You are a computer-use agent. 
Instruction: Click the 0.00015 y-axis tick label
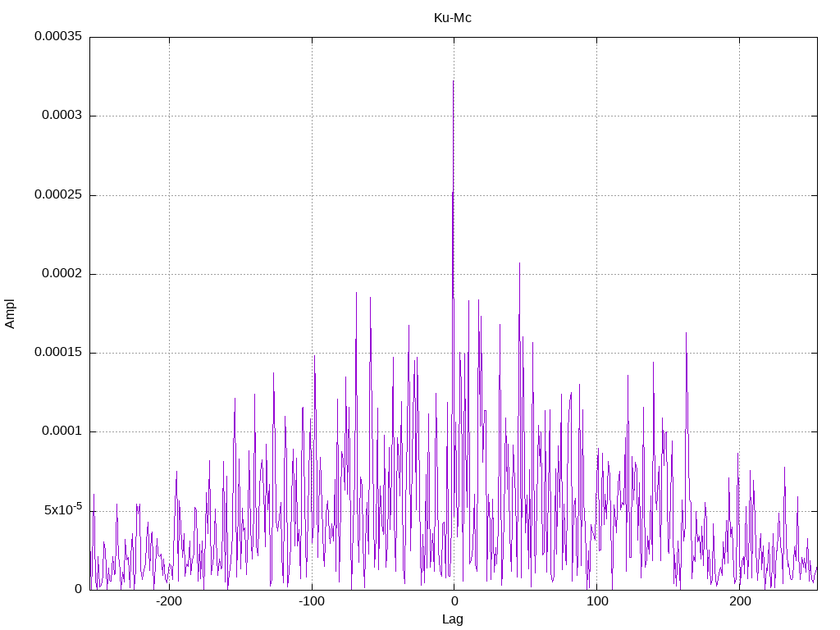pyautogui.click(x=58, y=353)
